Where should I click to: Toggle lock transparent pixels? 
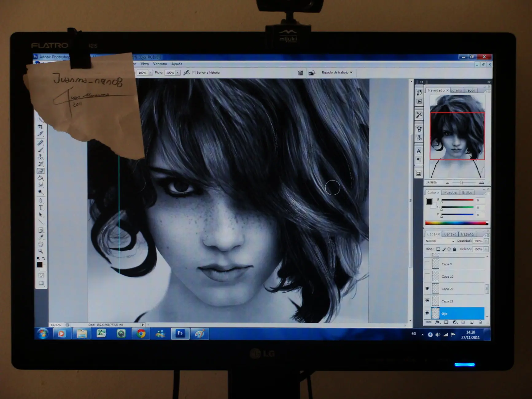tap(438, 249)
